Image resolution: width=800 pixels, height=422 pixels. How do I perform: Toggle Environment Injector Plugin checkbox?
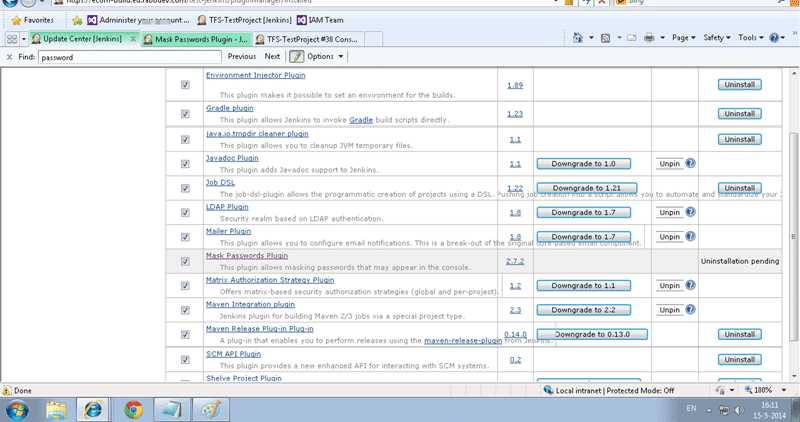point(185,85)
